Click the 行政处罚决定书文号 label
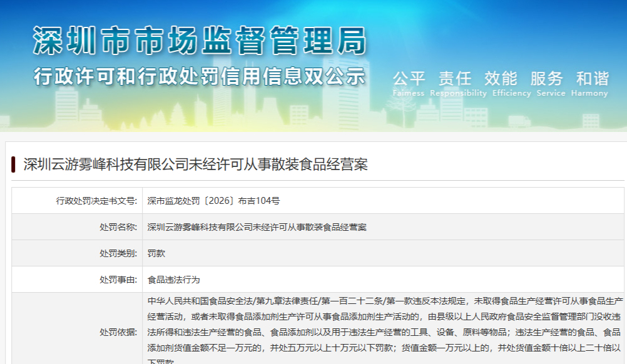Viewport: 627px width, 364px height. click(96, 201)
